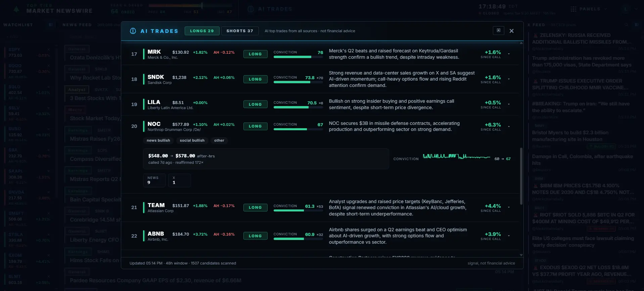
Task: Click the Fear & Greed gauge marker
Action: coord(202,6)
